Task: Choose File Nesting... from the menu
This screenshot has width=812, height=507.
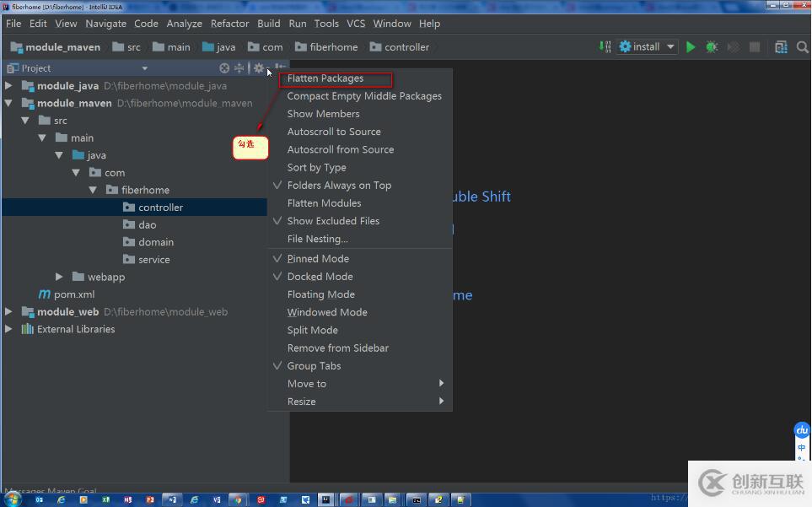Action: pyautogui.click(x=317, y=239)
